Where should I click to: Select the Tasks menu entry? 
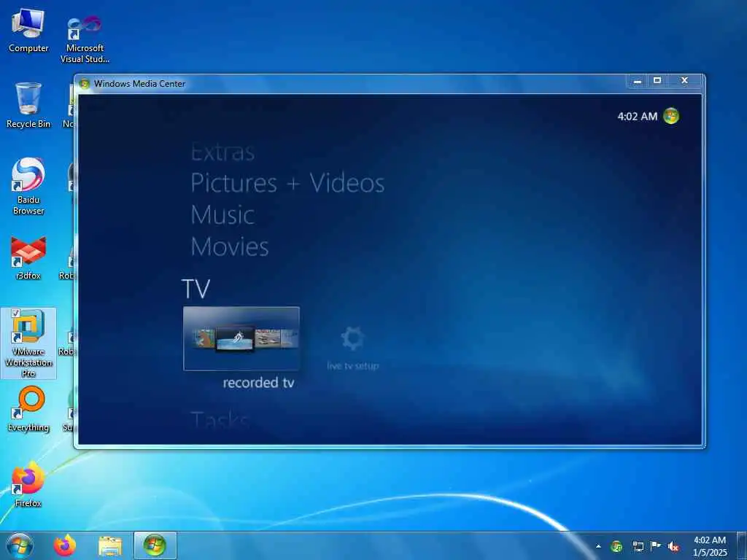click(220, 420)
